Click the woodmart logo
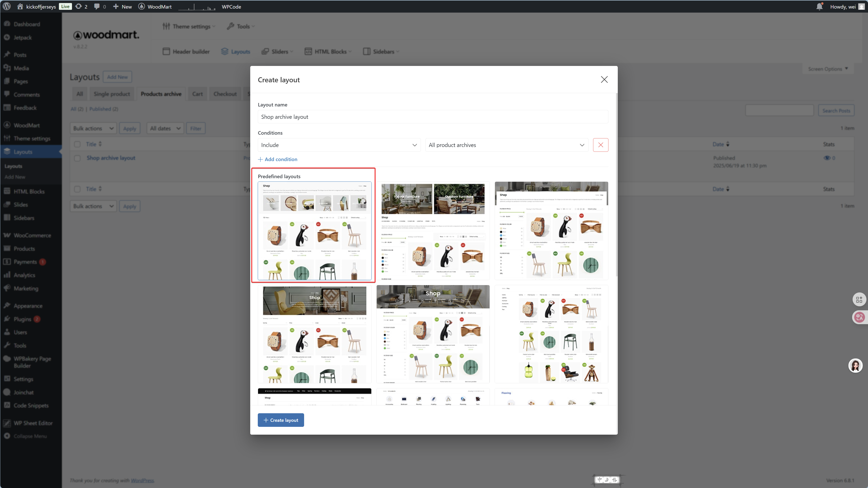This screenshot has width=868, height=488. coord(106,35)
